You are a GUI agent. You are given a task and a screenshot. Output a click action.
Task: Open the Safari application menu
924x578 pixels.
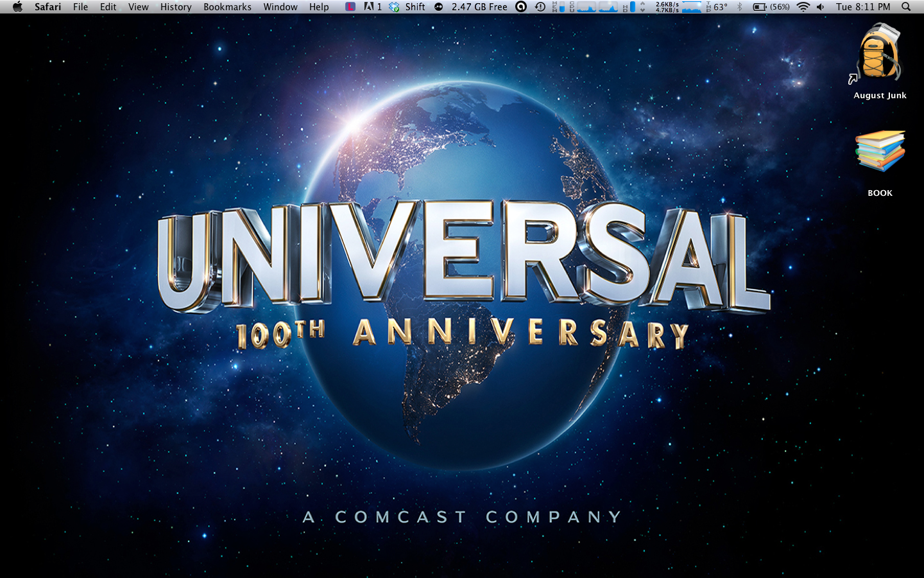pyautogui.click(x=47, y=6)
